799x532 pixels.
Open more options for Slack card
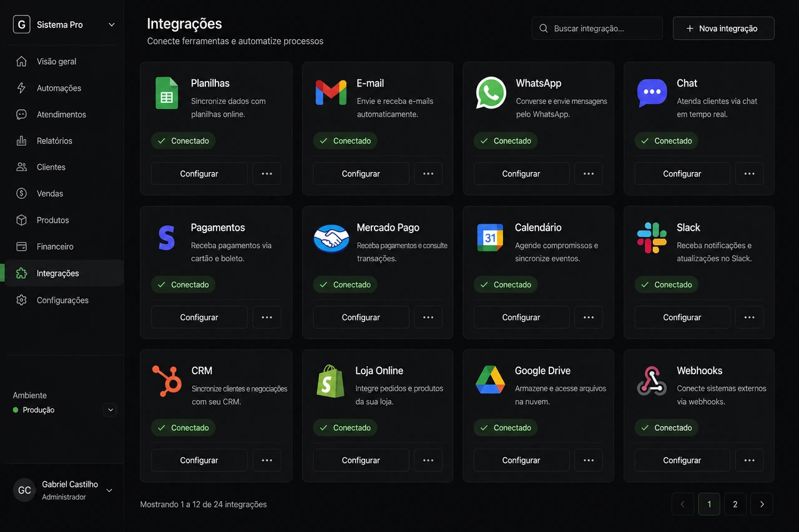click(x=750, y=317)
